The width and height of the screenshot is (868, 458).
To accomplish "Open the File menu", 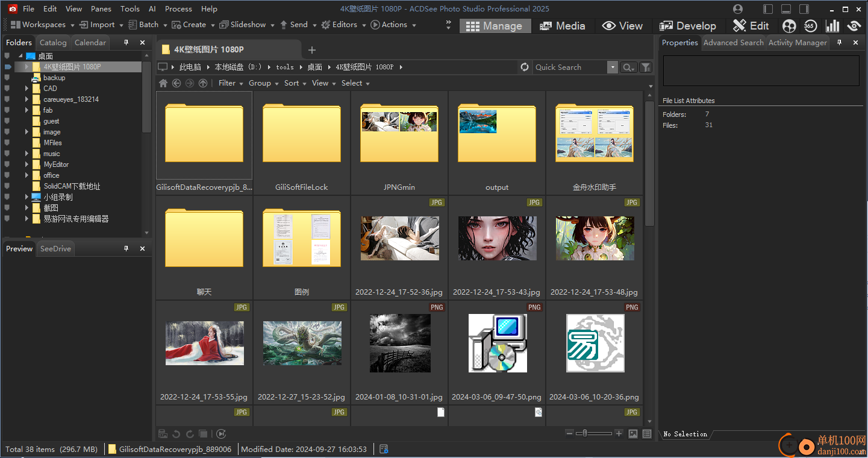I will point(29,9).
